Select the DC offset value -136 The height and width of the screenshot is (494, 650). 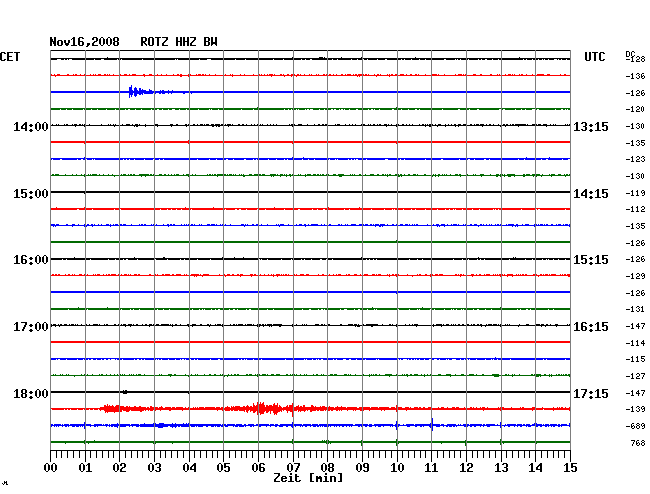click(635, 76)
